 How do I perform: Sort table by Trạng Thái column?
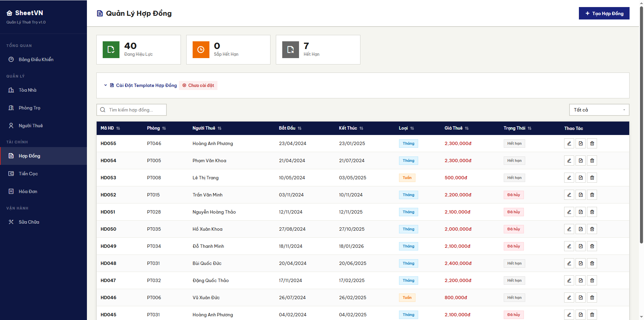point(517,128)
